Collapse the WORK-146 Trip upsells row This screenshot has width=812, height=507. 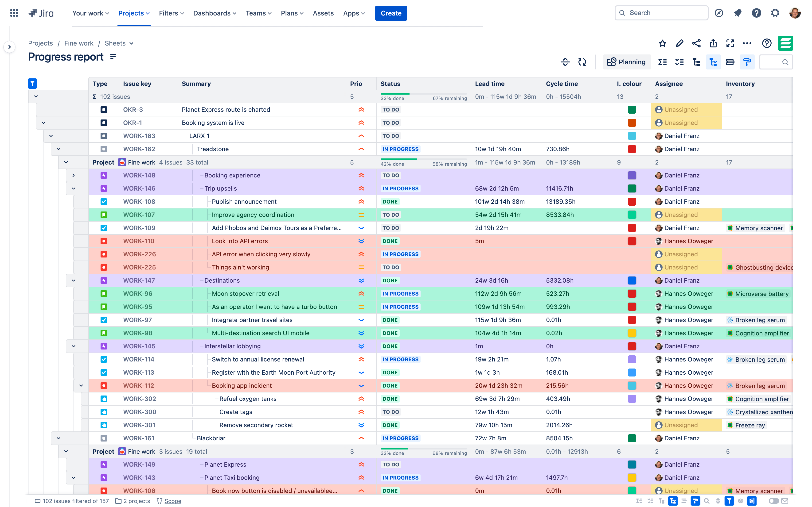pyautogui.click(x=74, y=188)
